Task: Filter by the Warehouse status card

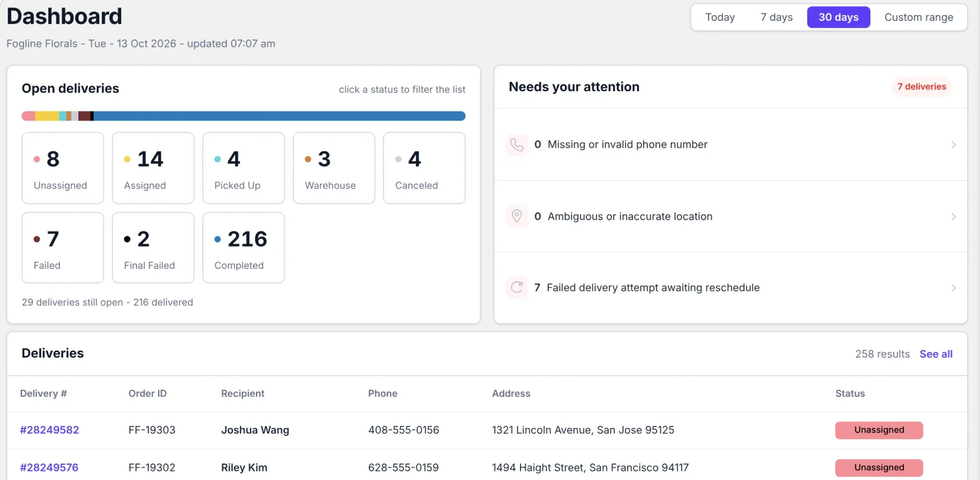Action: point(334,168)
